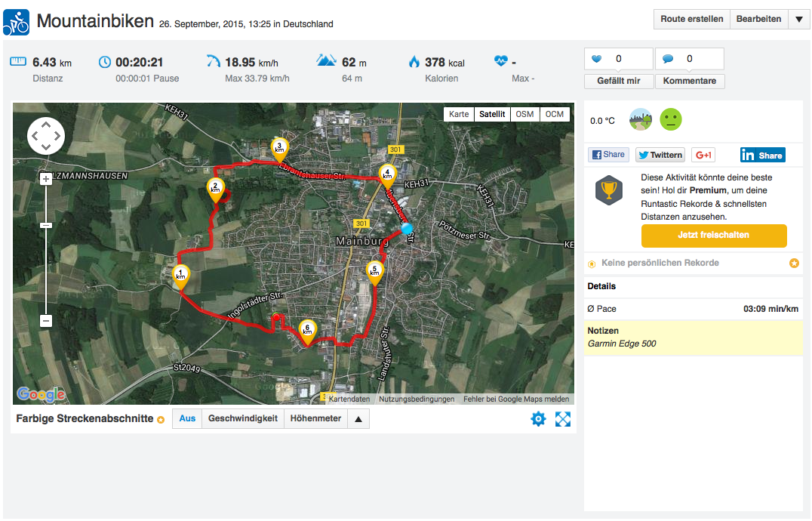Click the blue route end point dot
The image size is (812, 521).
(407, 228)
